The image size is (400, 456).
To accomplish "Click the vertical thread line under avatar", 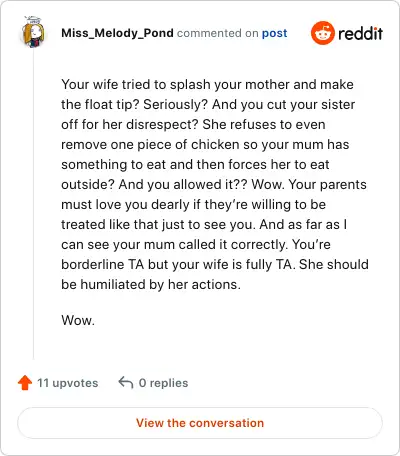I will point(33,204).
